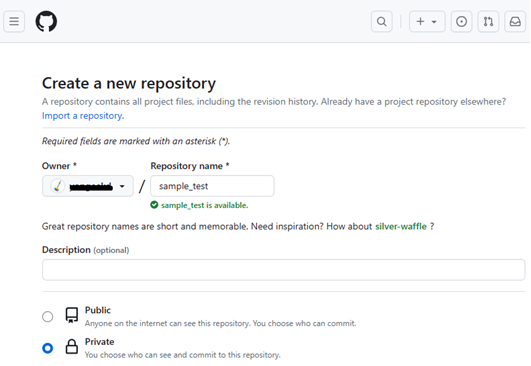This screenshot has width=531, height=366.
Task: Select the Public visibility radio button
Action: (47, 317)
